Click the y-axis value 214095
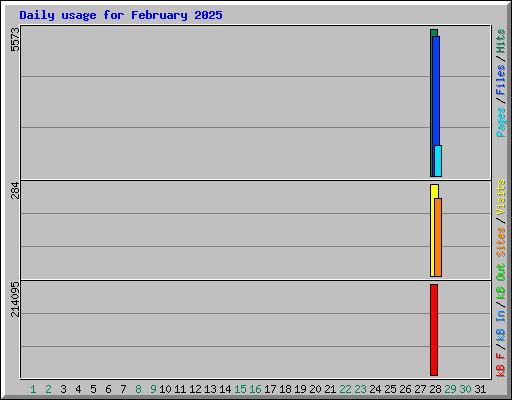The height and width of the screenshot is (400, 512). [x=15, y=299]
